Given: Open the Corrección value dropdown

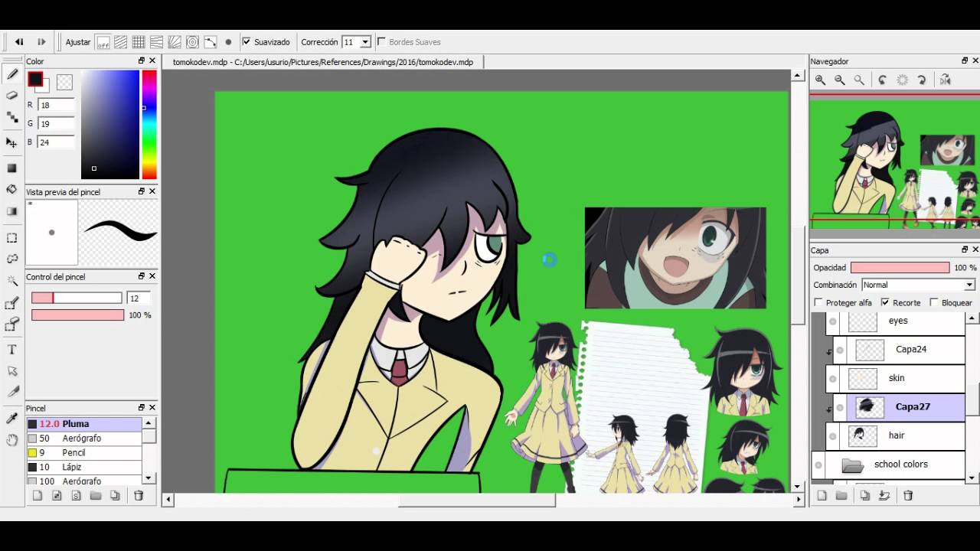Looking at the screenshot, I should (x=365, y=42).
